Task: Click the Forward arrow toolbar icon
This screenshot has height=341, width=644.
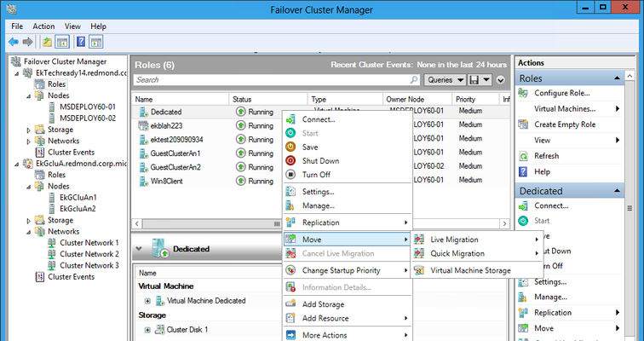Action: coord(27,42)
